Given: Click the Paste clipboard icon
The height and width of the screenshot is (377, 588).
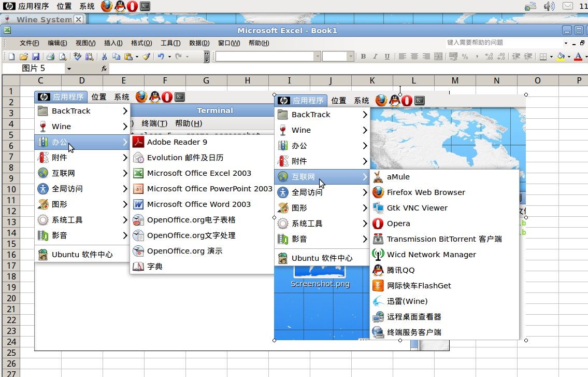Looking at the screenshot, I should [x=128, y=57].
